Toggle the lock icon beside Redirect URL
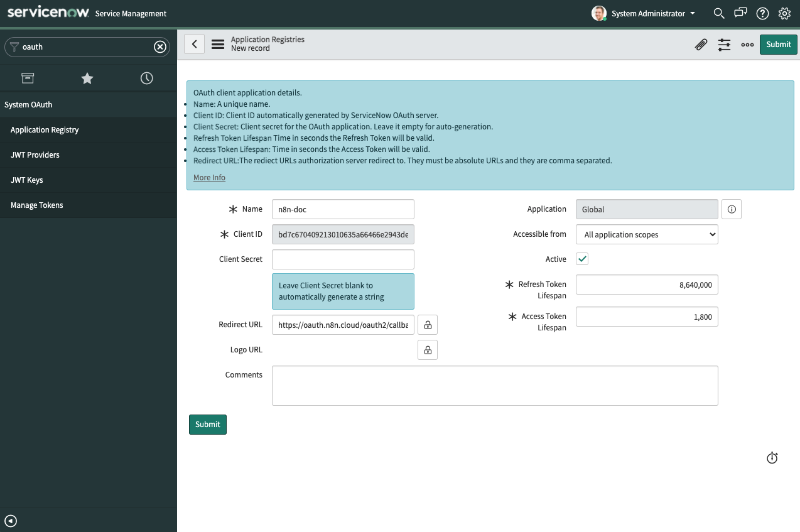This screenshot has width=800, height=532. (428, 325)
